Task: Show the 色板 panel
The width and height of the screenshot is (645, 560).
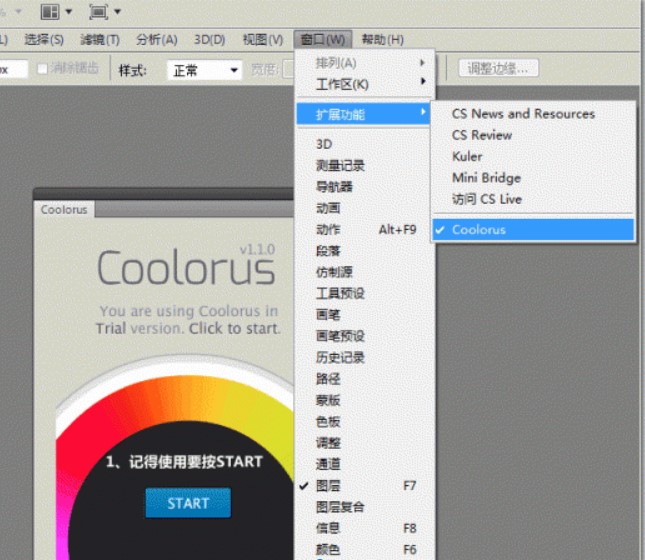Action: [365, 422]
